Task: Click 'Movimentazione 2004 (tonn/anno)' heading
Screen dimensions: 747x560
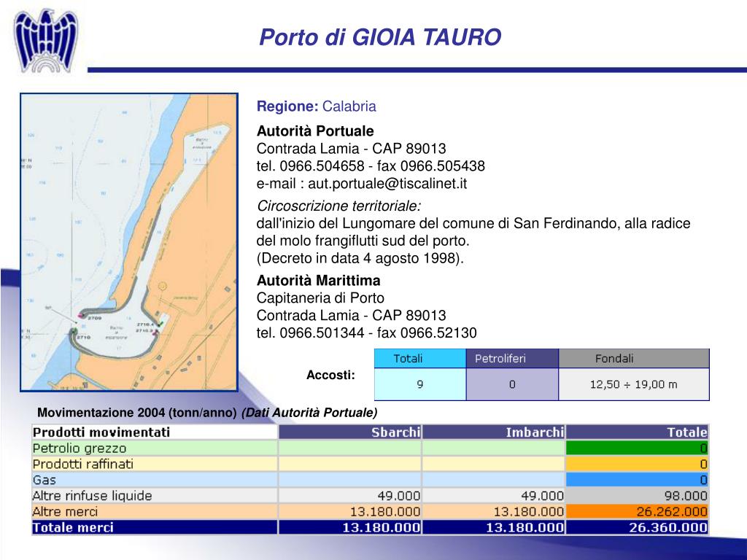Action: [136, 413]
